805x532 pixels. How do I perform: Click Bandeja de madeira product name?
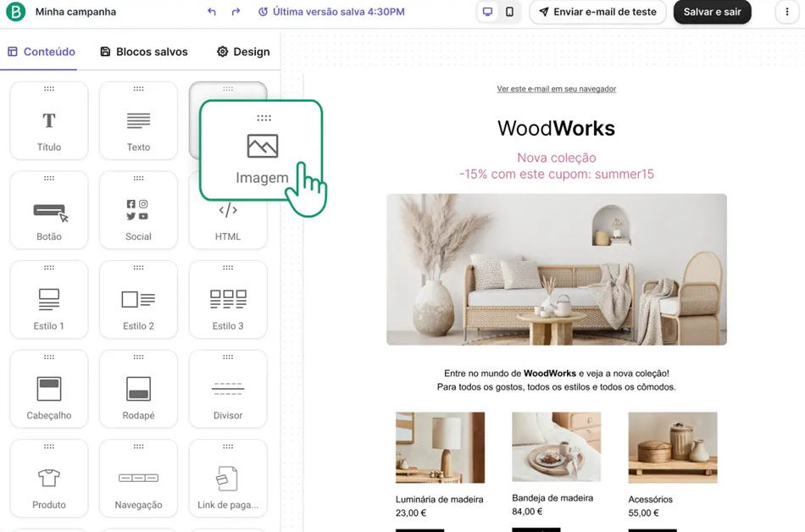click(552, 497)
